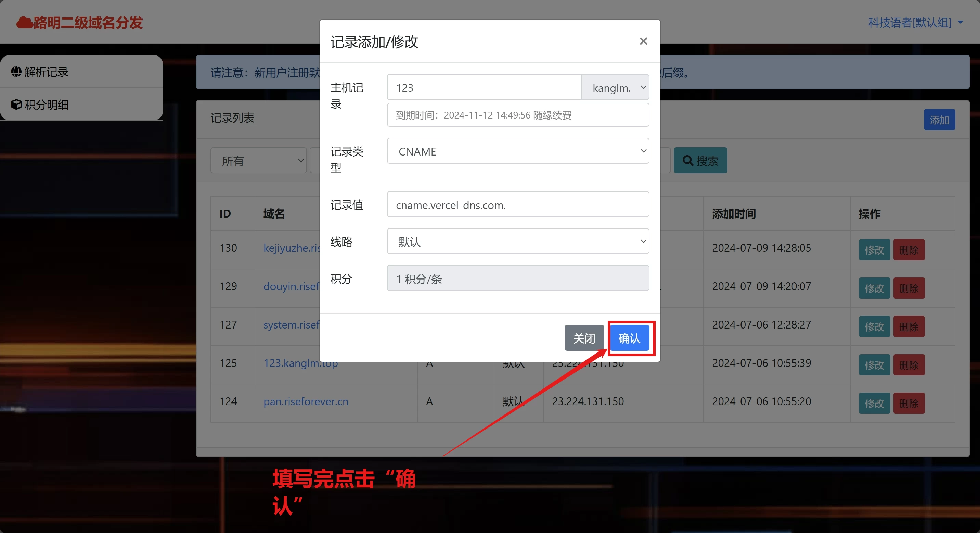Click the 主机记录 field containing 123
Viewport: 980px width, 533px height.
[483, 88]
